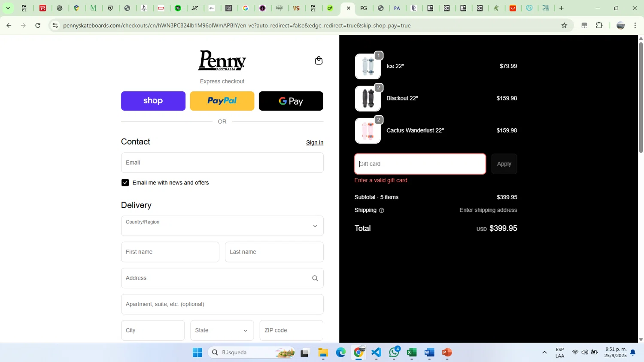
Task: Open the Task View taskbar icon
Action: 305,353
